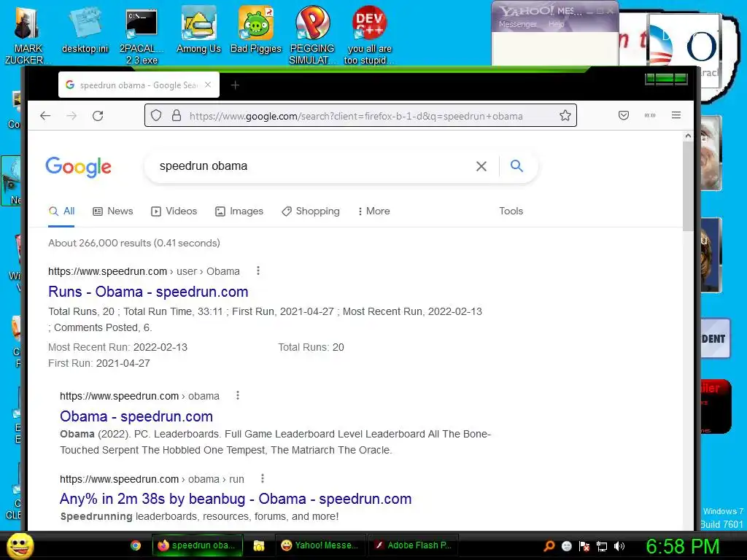
Task: Reload the Google search page
Action: tap(98, 116)
